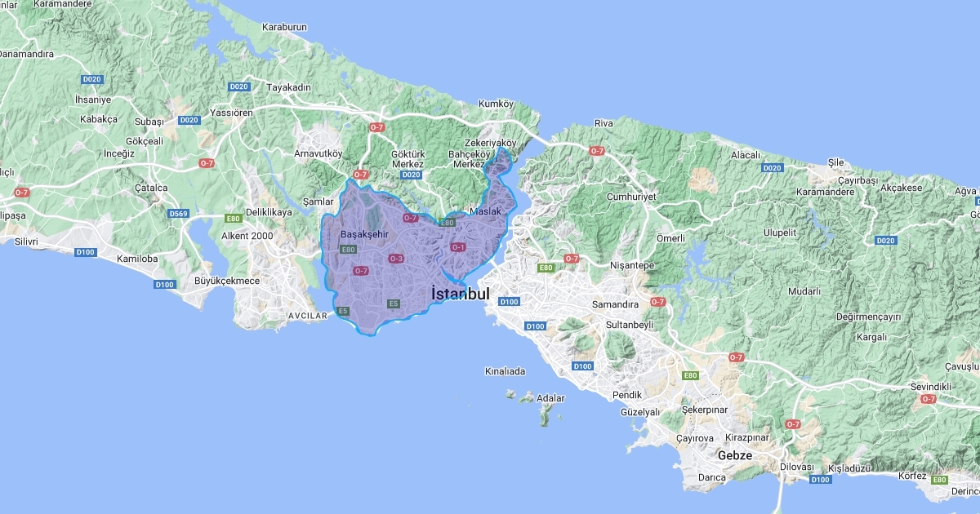Click the Ömerli label
The width and height of the screenshot is (980, 514).
click(x=670, y=237)
